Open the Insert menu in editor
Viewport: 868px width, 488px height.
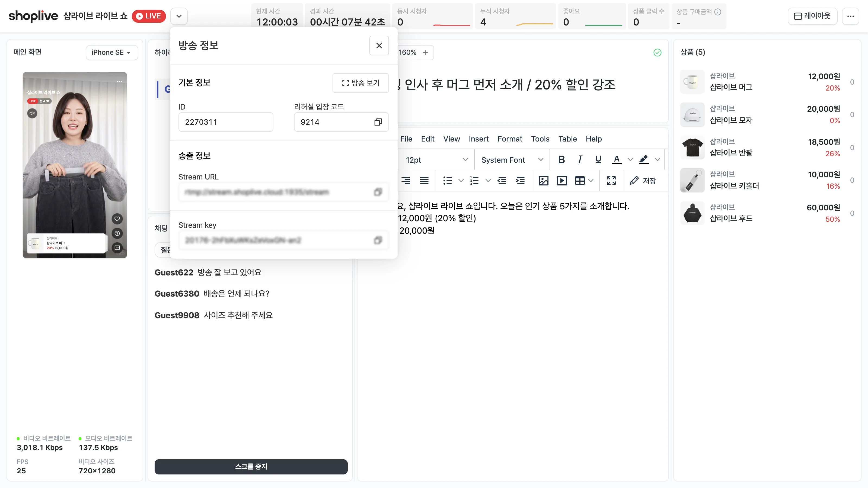[x=478, y=139]
